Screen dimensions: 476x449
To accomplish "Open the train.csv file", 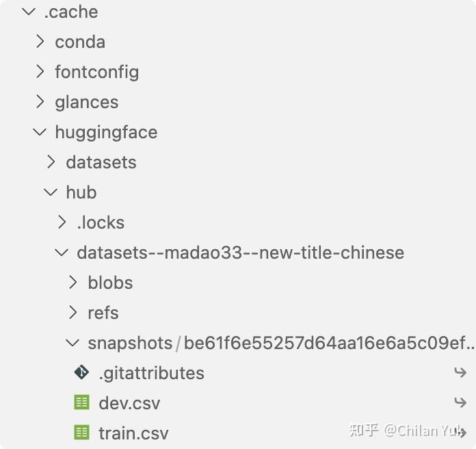I will click(133, 433).
